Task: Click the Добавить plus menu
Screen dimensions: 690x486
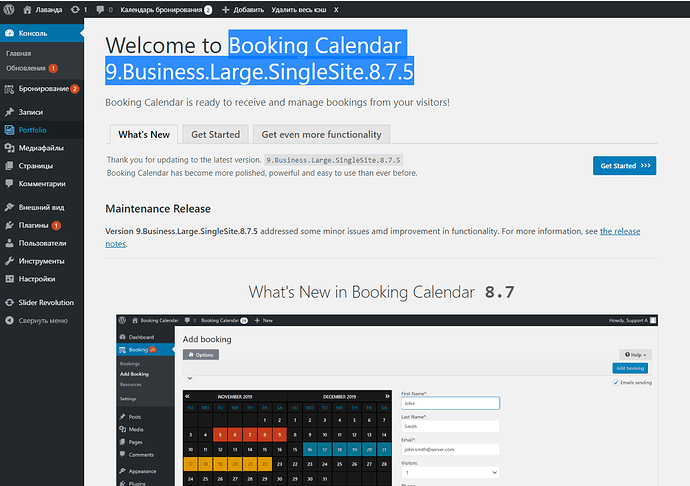Action: pyautogui.click(x=242, y=10)
